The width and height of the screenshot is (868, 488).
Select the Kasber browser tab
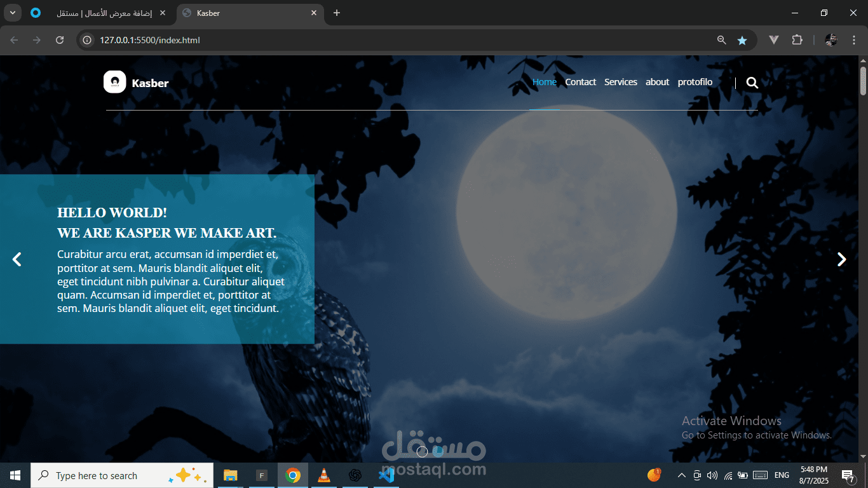click(249, 13)
